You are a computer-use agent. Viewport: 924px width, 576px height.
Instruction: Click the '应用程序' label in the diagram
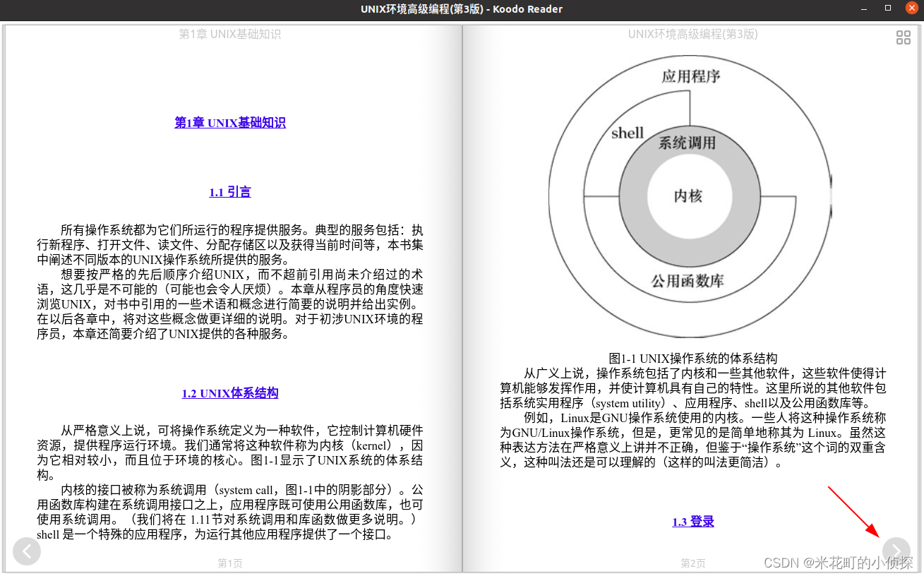691,76
